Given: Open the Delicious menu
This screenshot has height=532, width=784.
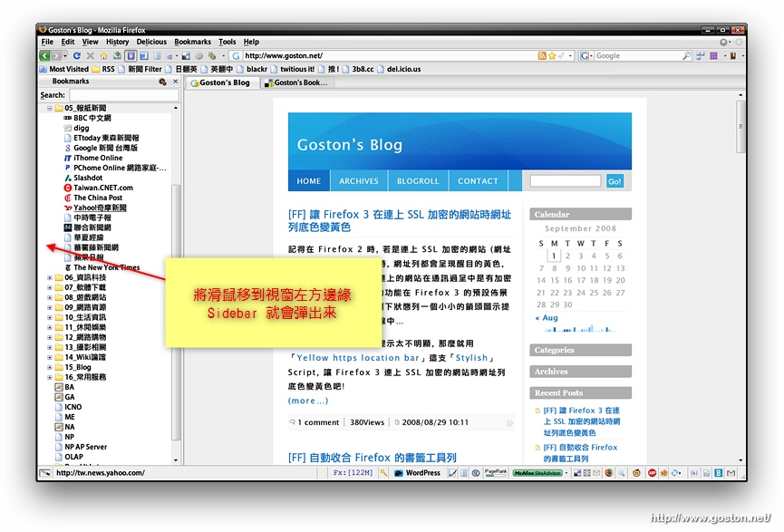Looking at the screenshot, I should click(151, 42).
